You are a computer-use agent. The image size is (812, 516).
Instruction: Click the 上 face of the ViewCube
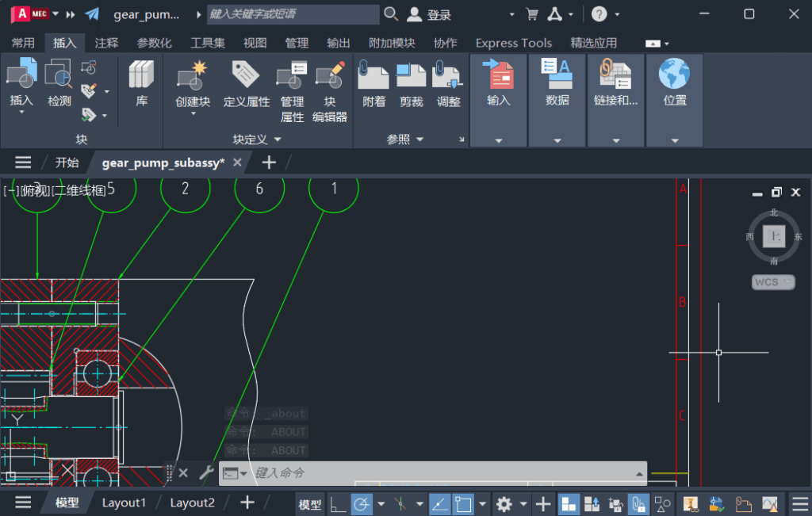coord(774,236)
